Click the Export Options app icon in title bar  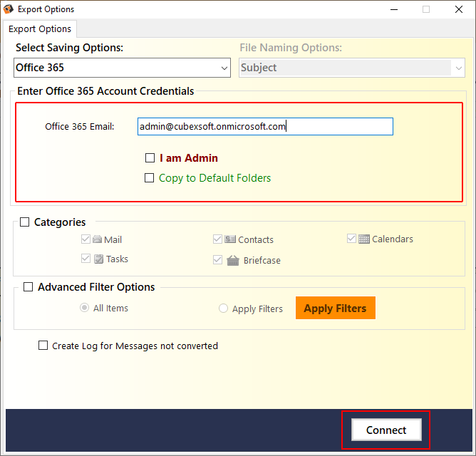pos(9,9)
